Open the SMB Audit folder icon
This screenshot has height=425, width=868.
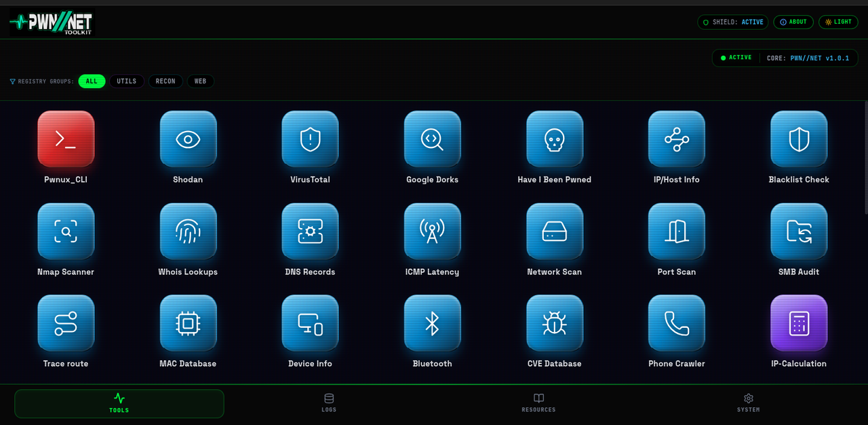pyautogui.click(x=798, y=232)
